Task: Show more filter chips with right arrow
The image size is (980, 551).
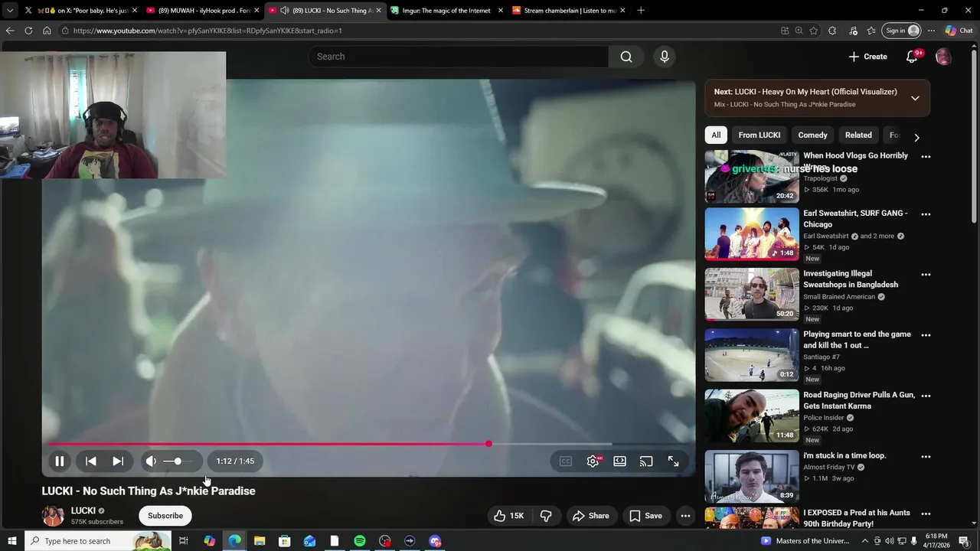Action: click(916, 138)
